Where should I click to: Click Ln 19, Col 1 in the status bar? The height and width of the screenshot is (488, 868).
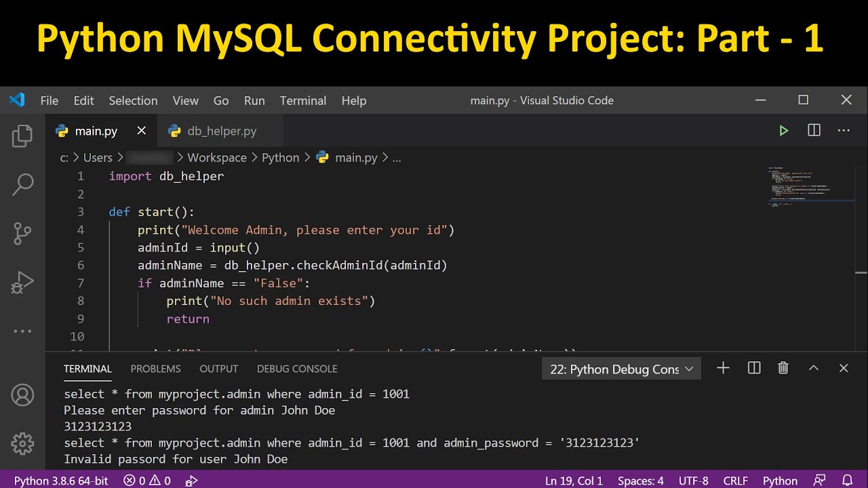tap(574, 481)
